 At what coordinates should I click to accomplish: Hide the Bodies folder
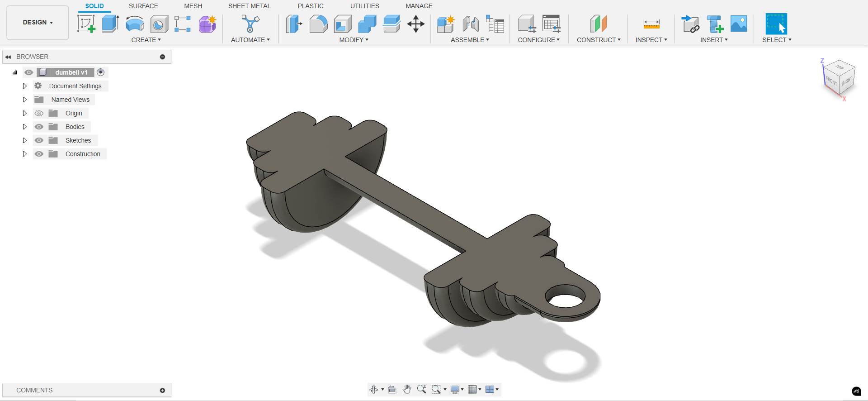point(39,127)
